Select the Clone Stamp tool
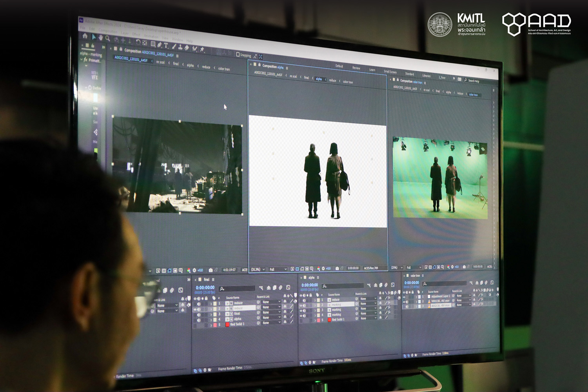This screenshot has height=392, width=588. click(180, 47)
